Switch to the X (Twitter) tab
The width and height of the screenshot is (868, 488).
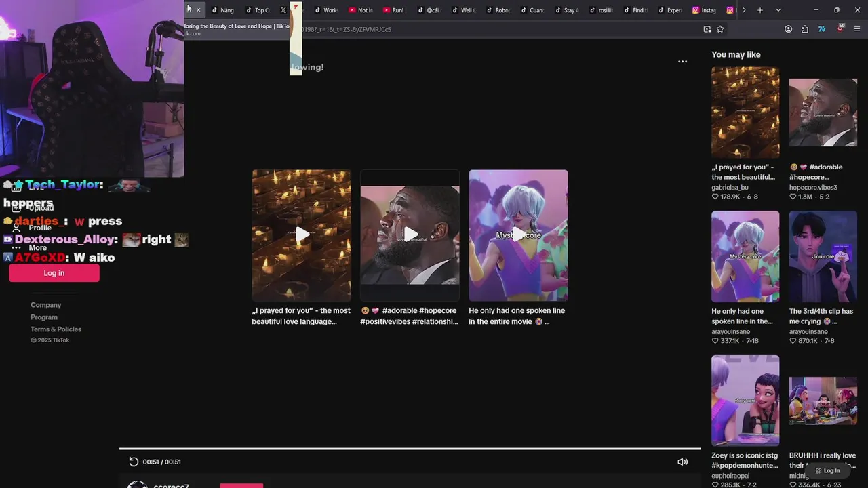283,10
